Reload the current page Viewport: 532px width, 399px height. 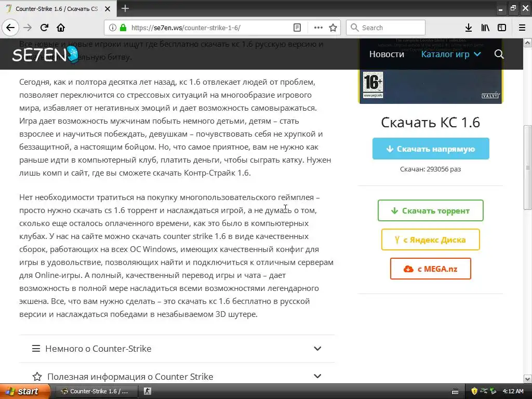point(44,28)
